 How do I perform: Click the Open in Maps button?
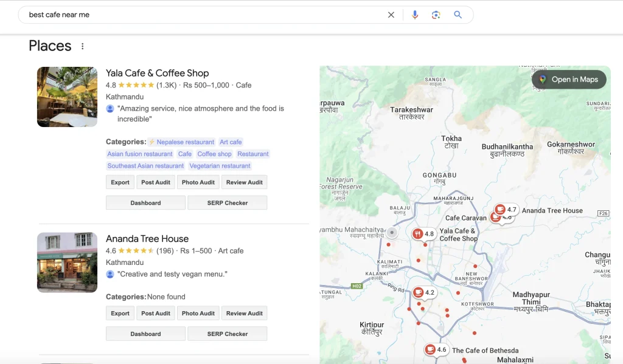[x=569, y=79]
